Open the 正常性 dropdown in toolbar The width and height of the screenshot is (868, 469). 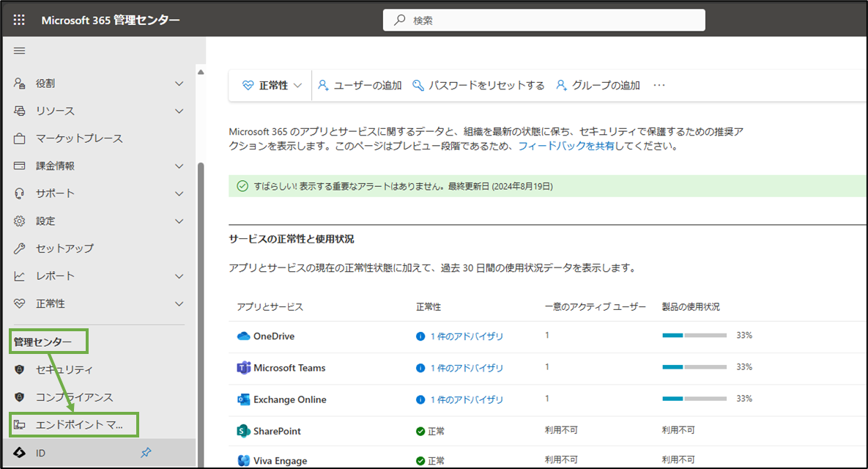pyautogui.click(x=272, y=85)
